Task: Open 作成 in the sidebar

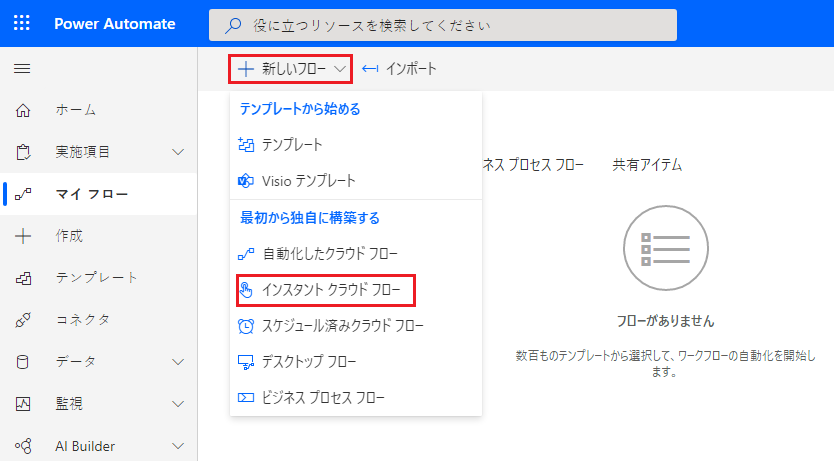Action: 99,236
